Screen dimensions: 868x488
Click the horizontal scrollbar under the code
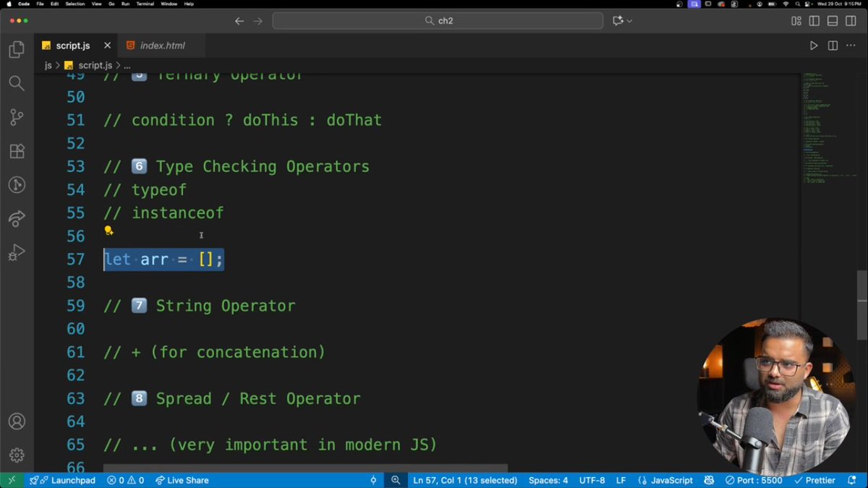click(305, 468)
